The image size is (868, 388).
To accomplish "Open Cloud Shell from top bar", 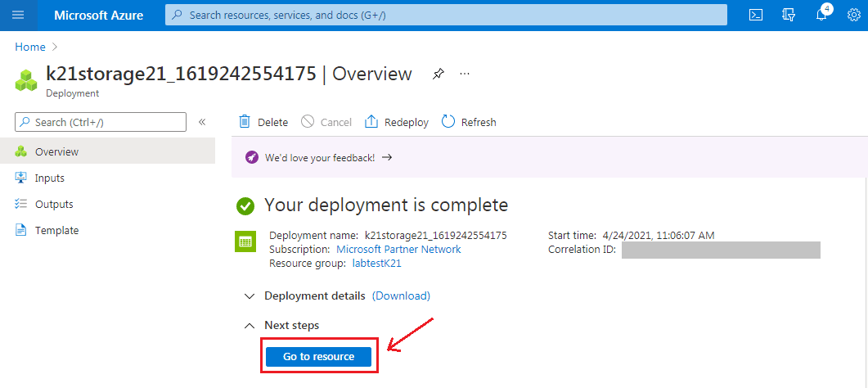I will click(756, 15).
